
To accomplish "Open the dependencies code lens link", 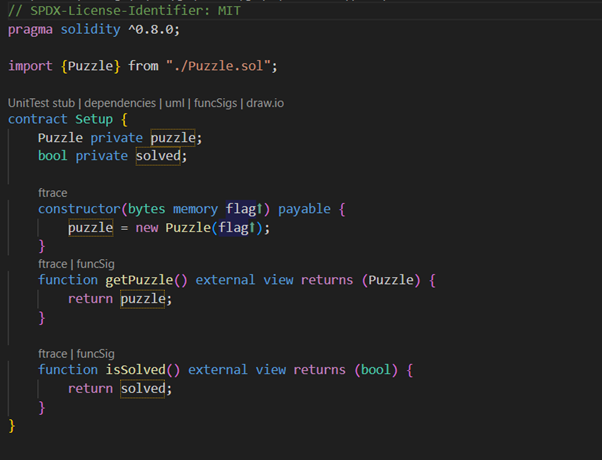I will 120,103.
